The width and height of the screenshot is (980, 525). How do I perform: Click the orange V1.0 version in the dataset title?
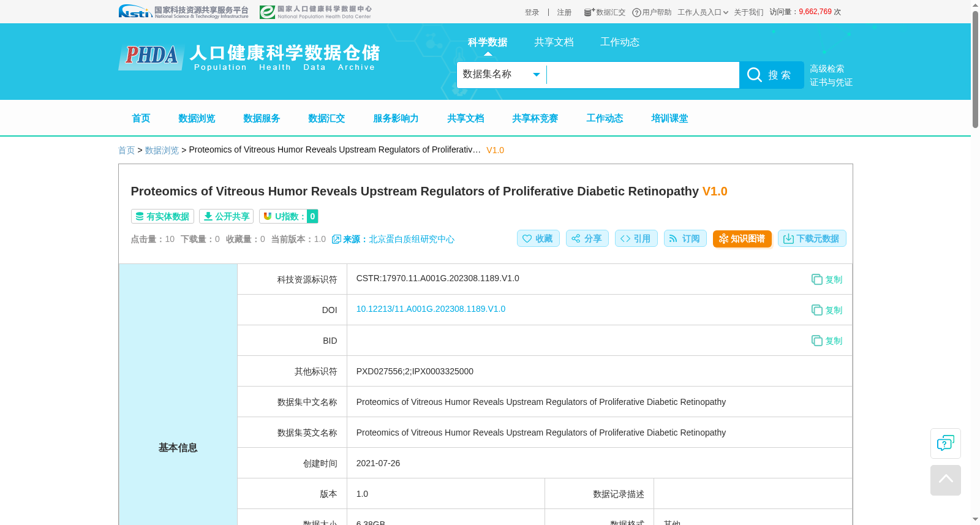click(x=715, y=191)
